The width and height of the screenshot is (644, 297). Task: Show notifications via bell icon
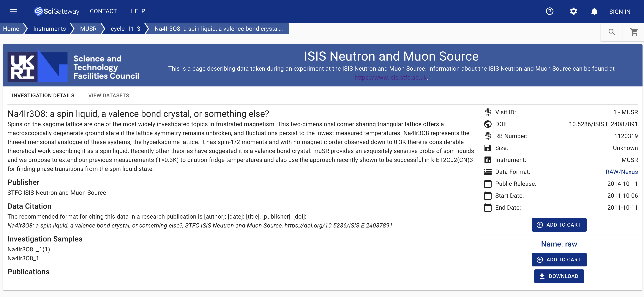(594, 11)
